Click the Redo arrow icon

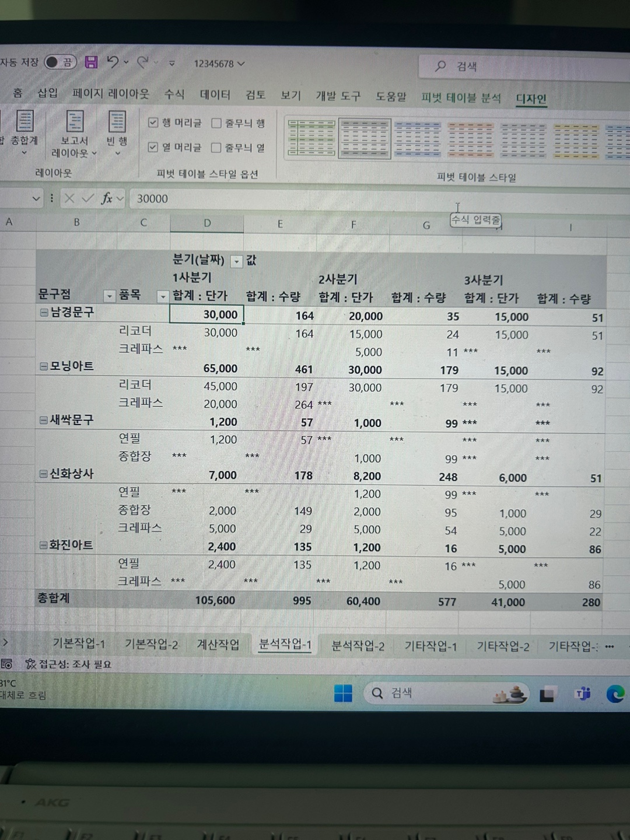(x=143, y=62)
